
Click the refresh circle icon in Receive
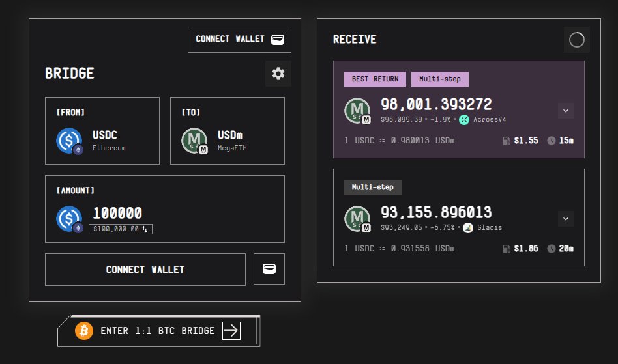(577, 40)
